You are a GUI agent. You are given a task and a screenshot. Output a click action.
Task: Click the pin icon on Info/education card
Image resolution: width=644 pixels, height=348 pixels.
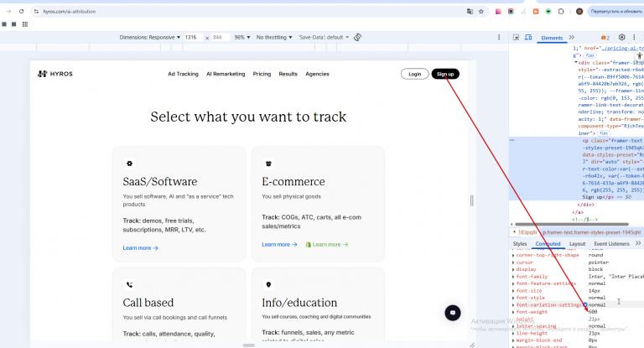[x=268, y=285]
